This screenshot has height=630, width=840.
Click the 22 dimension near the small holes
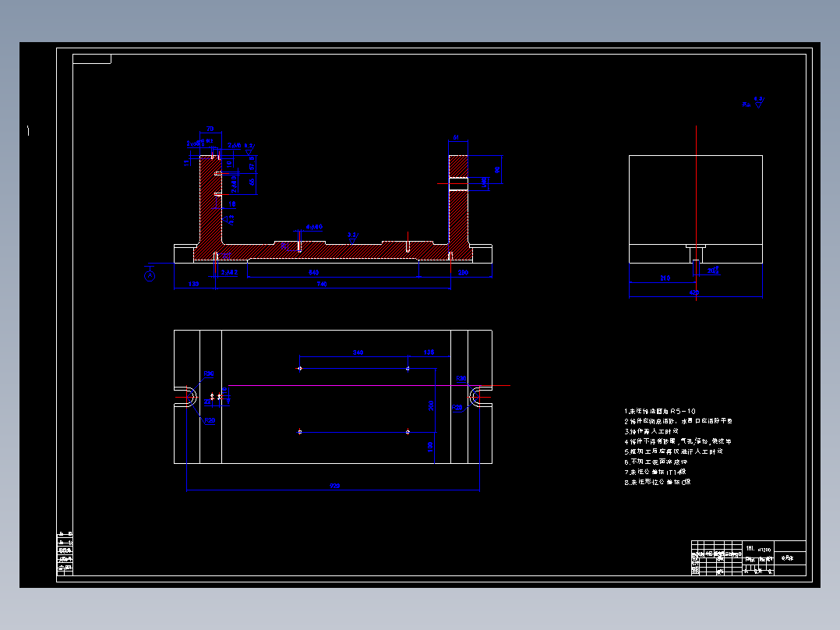pos(207,402)
